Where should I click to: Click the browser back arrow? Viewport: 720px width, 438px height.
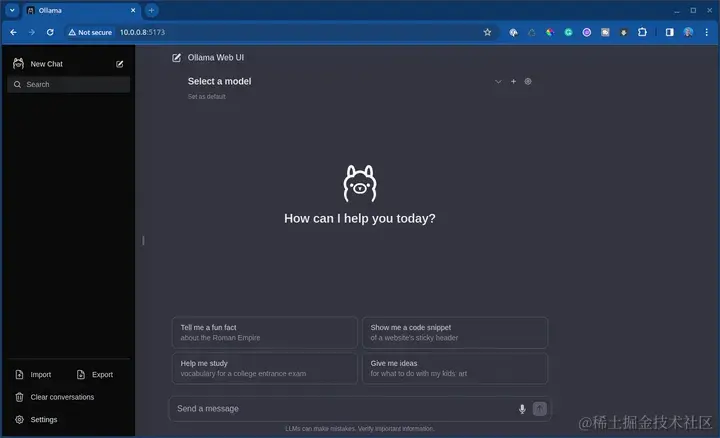point(13,32)
